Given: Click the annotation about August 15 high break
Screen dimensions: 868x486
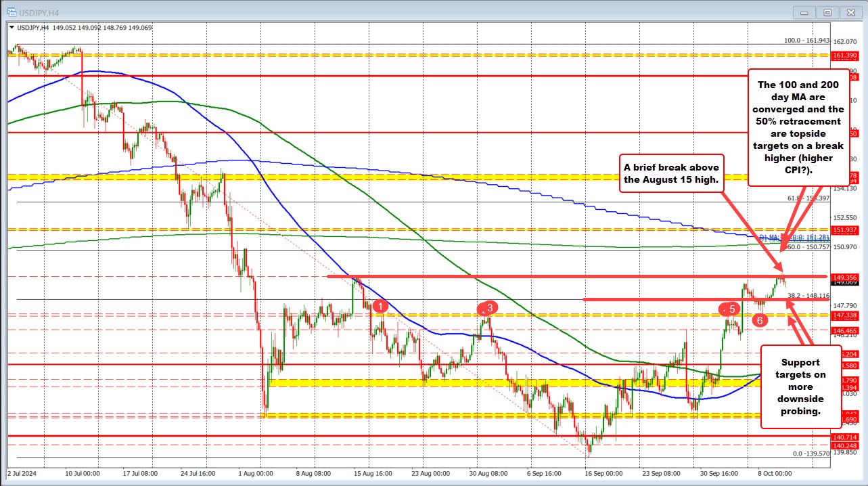Looking at the screenshot, I should (672, 174).
